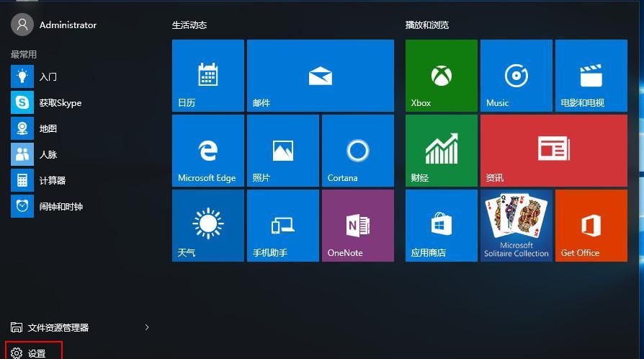Image resolution: width=644 pixels, height=359 pixels.
Task: Click the Settings gear icon
Action: click(x=17, y=353)
